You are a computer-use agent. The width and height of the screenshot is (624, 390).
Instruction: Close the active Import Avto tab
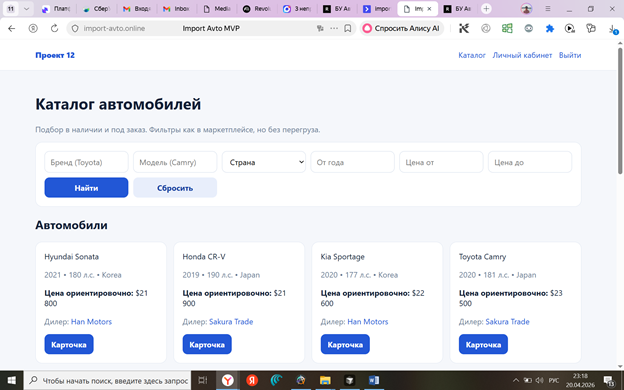[429, 9]
